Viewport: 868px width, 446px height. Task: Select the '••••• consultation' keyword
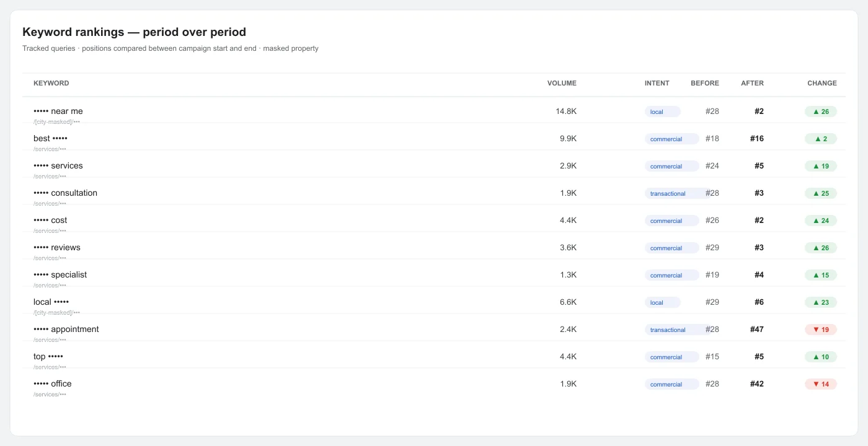point(65,193)
